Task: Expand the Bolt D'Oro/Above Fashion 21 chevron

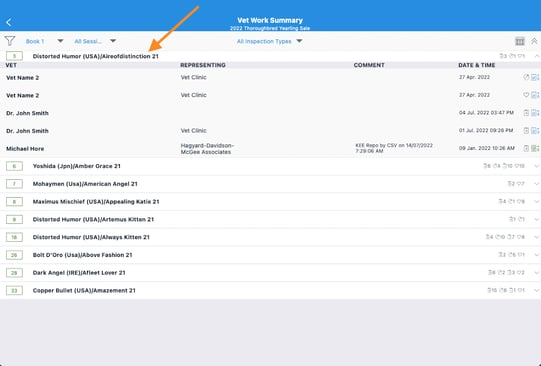Action: point(537,255)
